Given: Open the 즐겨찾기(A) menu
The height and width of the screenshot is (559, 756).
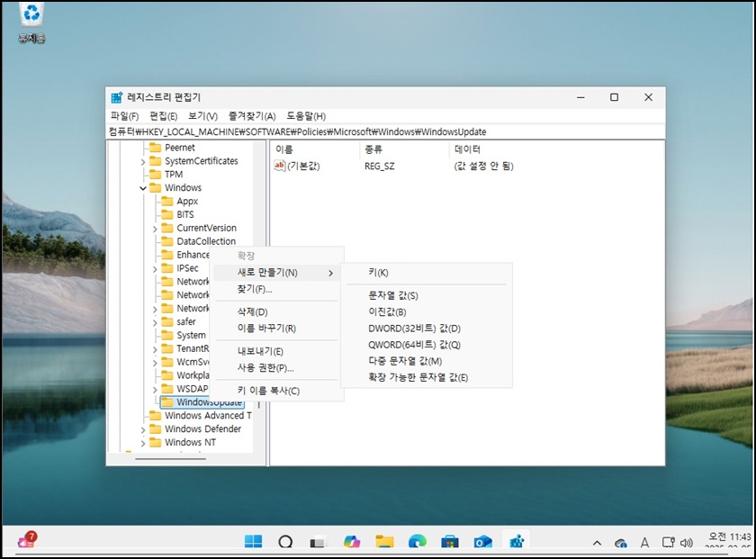Looking at the screenshot, I should tap(252, 116).
